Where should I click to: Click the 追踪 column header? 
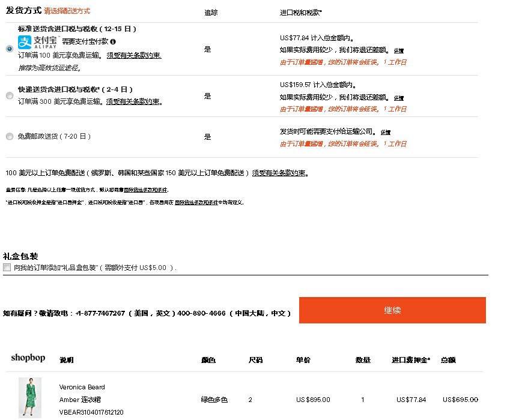click(x=211, y=13)
